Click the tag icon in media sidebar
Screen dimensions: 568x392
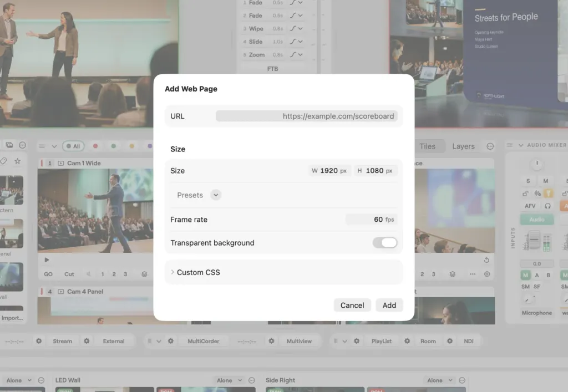coord(3,161)
